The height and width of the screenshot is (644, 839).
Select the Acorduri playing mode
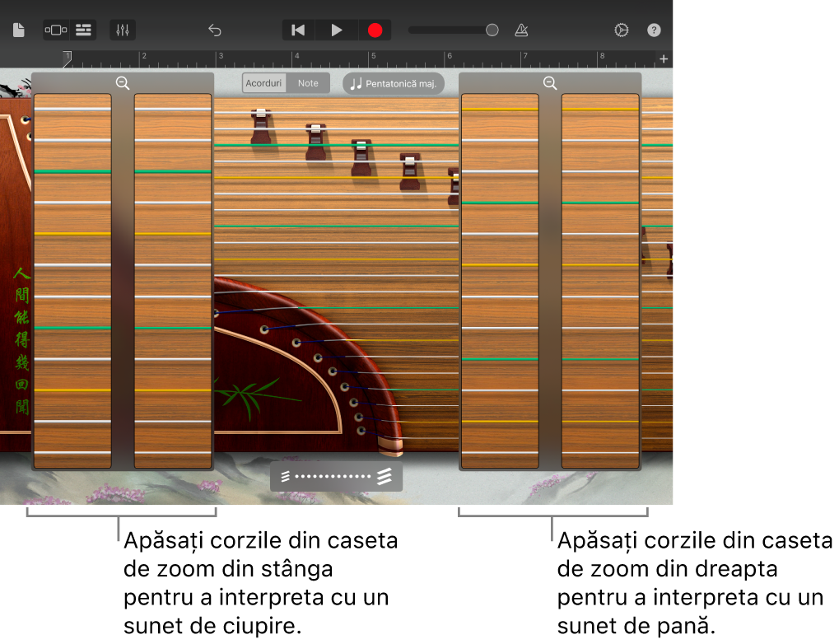263,82
